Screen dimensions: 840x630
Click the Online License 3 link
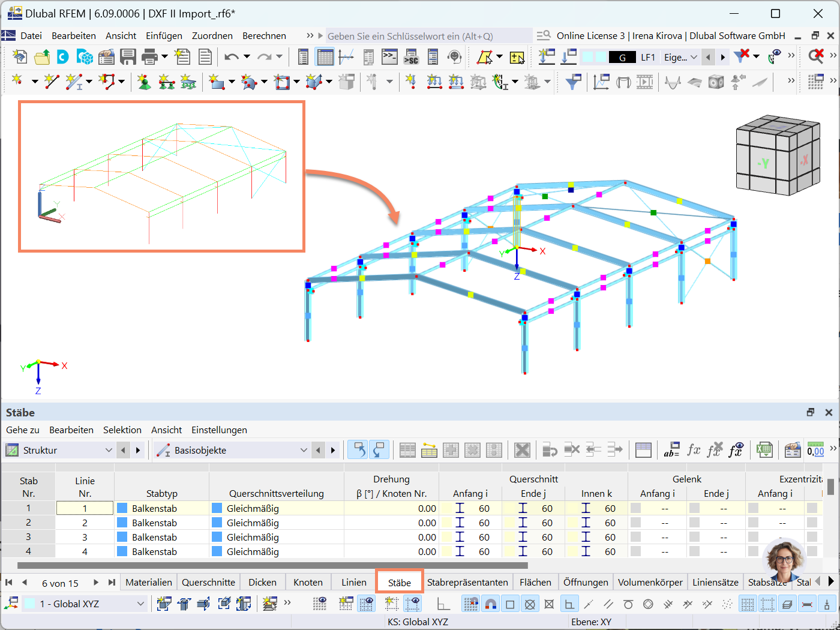(590, 35)
